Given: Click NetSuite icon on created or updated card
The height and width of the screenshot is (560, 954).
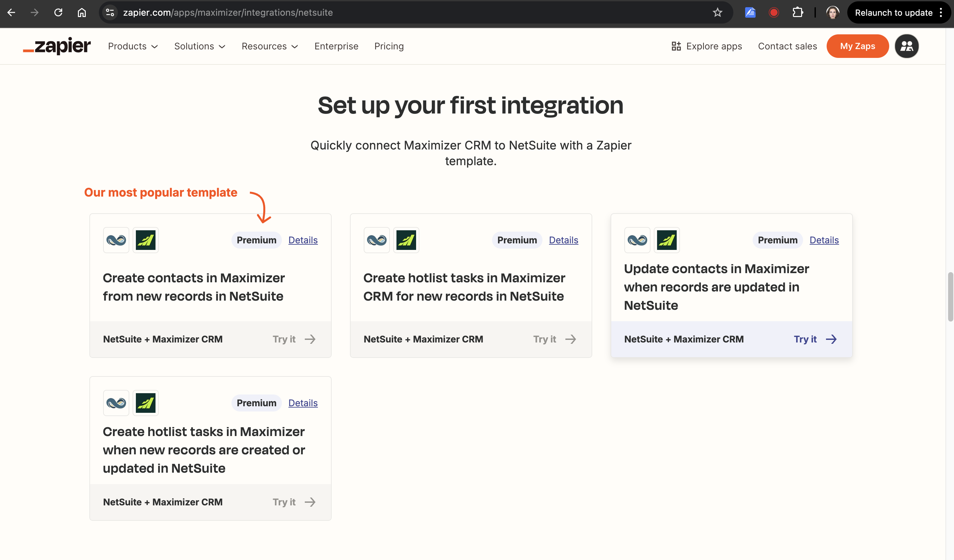Looking at the screenshot, I should tap(116, 403).
